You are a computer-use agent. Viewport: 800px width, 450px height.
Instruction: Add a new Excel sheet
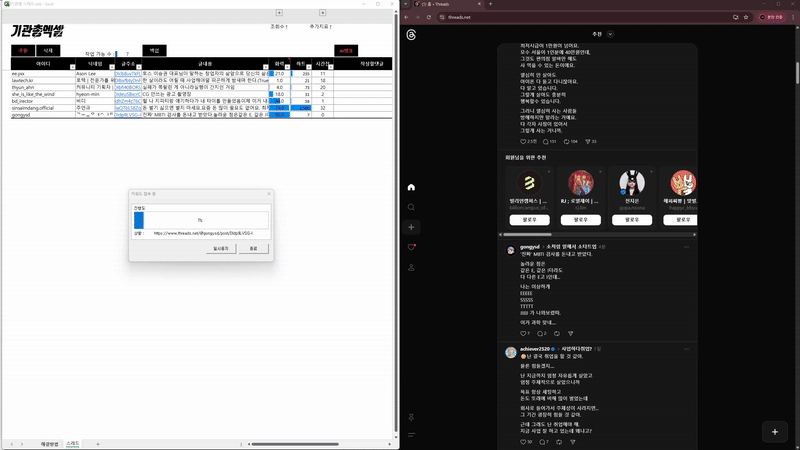[x=98, y=444]
